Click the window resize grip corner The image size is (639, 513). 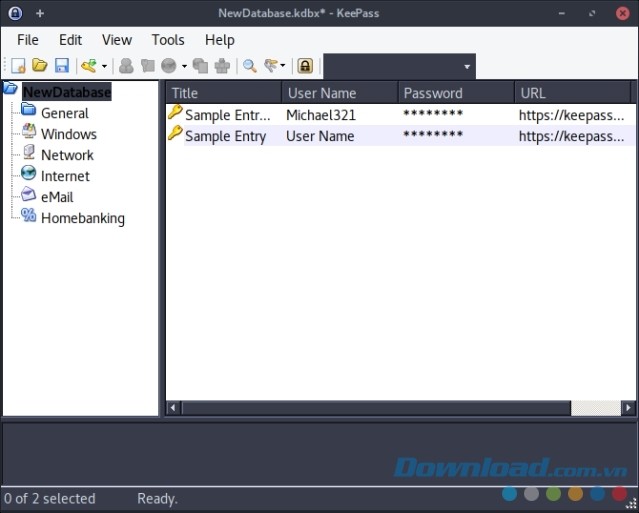click(631, 505)
